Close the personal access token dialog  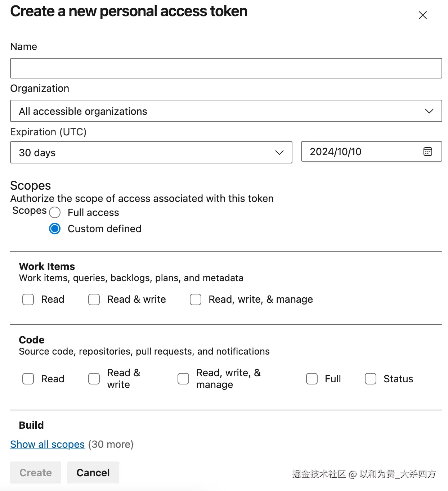[422, 15]
